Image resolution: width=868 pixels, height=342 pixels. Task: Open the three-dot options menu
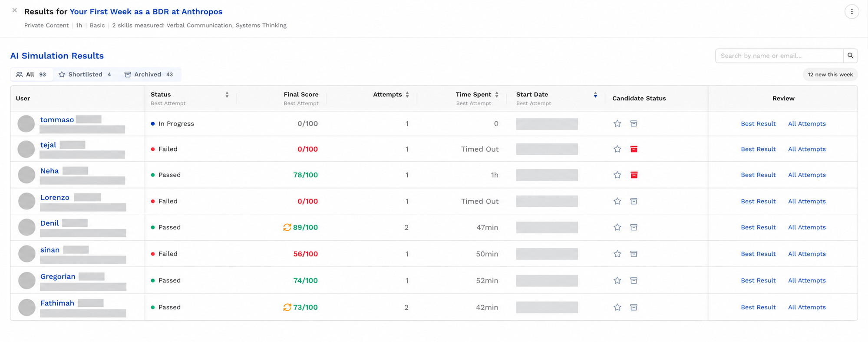tap(851, 12)
